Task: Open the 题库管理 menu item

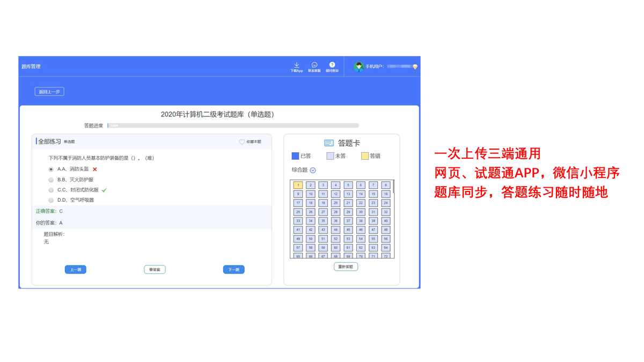Action: [31, 67]
